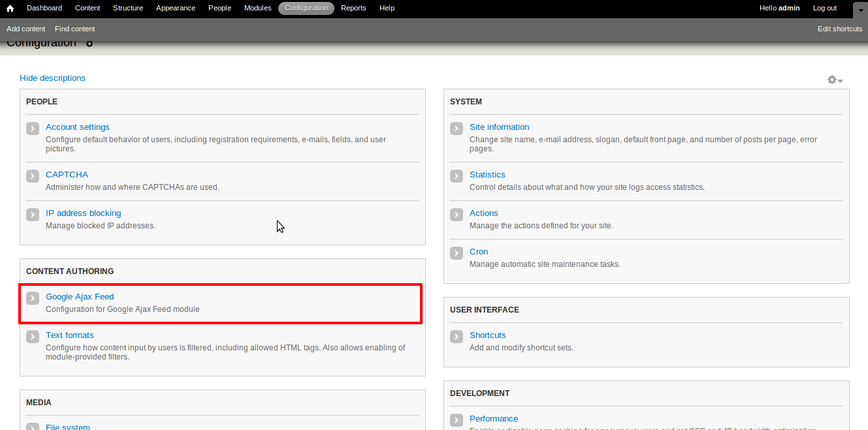Open the Cron settings link
The height and width of the screenshot is (430, 868).
pos(479,252)
